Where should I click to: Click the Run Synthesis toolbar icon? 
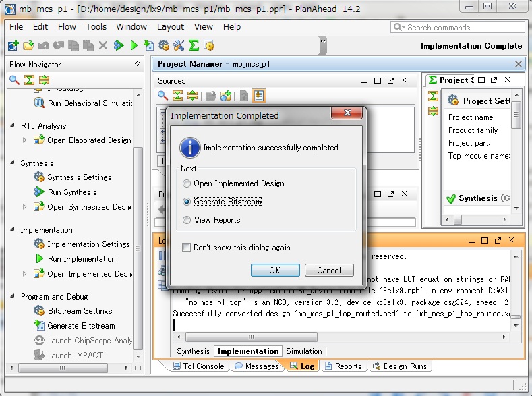coord(119,45)
